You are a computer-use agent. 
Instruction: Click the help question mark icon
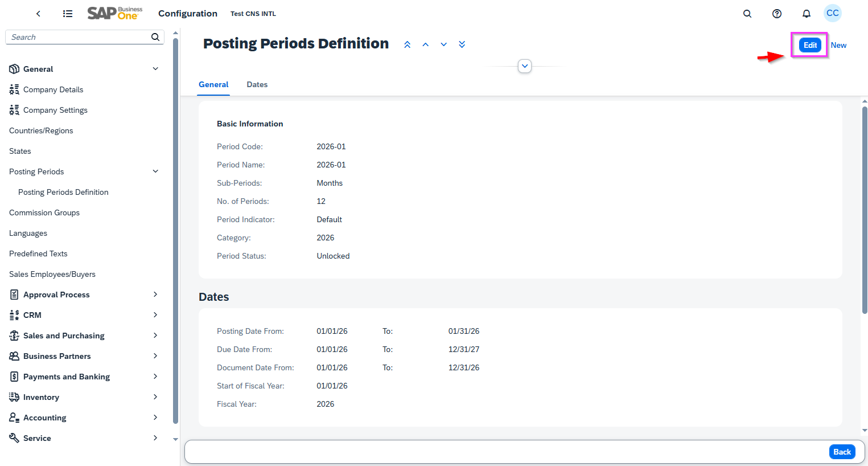tap(777, 13)
